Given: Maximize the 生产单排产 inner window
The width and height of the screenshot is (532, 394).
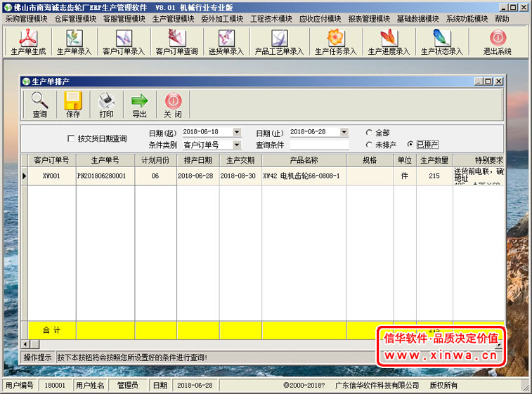Looking at the screenshot, I should tap(488, 81).
